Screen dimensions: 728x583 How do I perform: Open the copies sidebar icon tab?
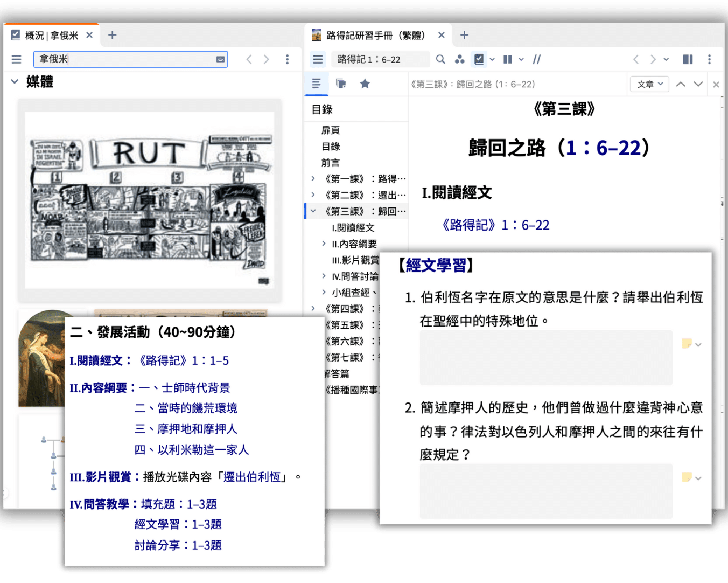coord(340,84)
